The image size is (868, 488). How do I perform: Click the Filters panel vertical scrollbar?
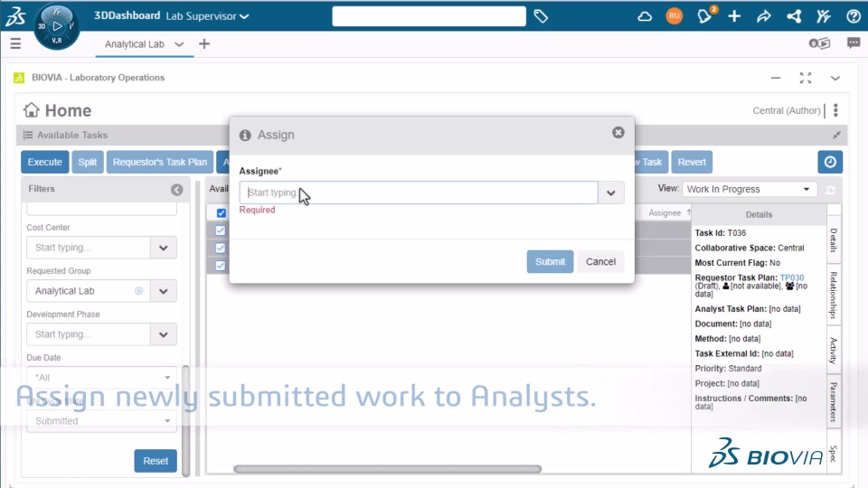pos(185,420)
